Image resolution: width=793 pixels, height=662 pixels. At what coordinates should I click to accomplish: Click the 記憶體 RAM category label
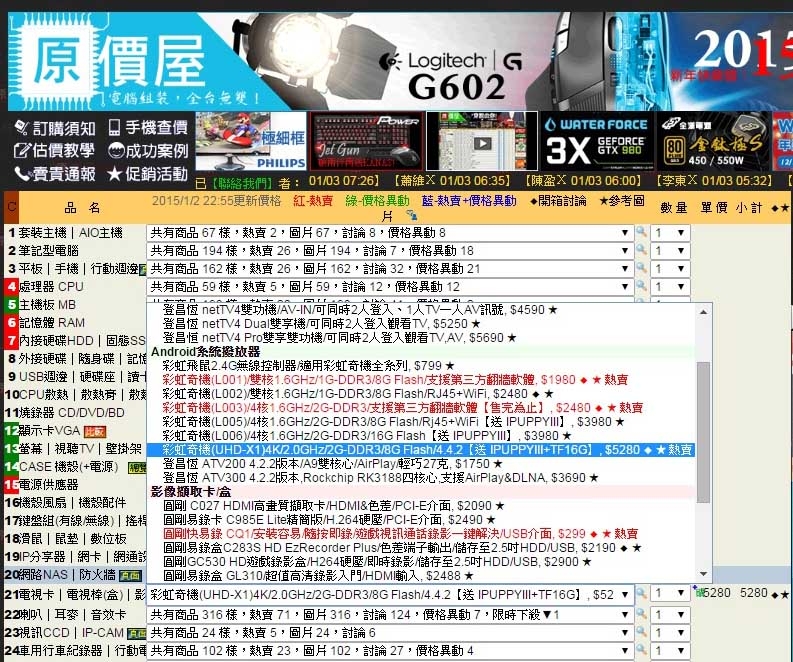coord(52,323)
